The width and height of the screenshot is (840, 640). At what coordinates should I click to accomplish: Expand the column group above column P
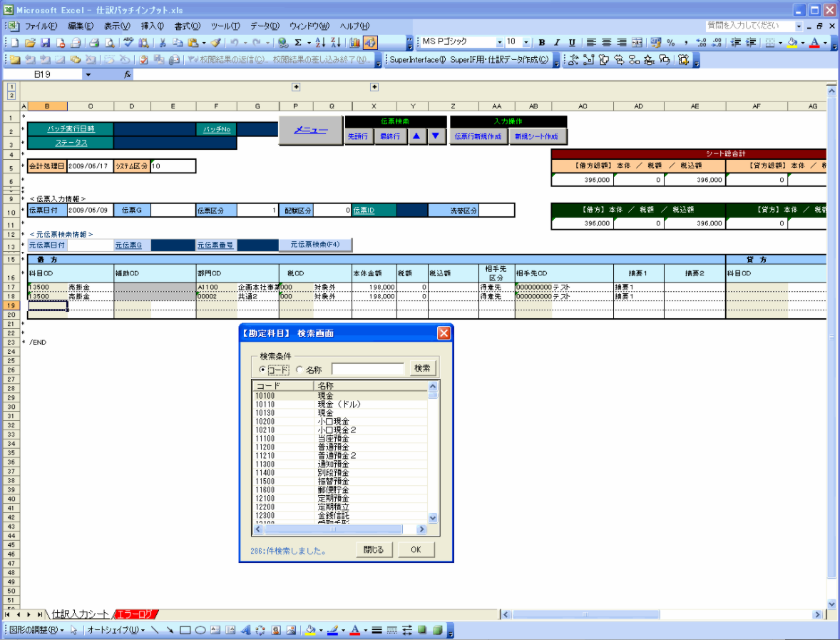[296, 87]
